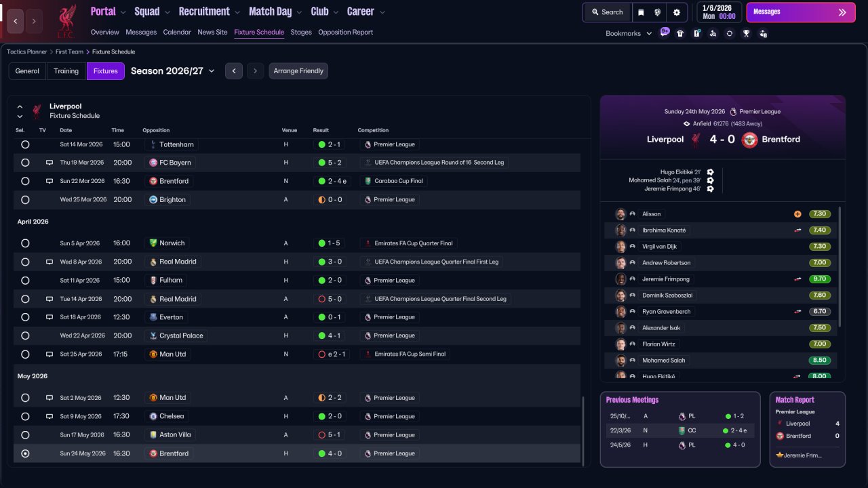Open the world globe icon in header
Screen dimensions: 868x488
pos(658,12)
